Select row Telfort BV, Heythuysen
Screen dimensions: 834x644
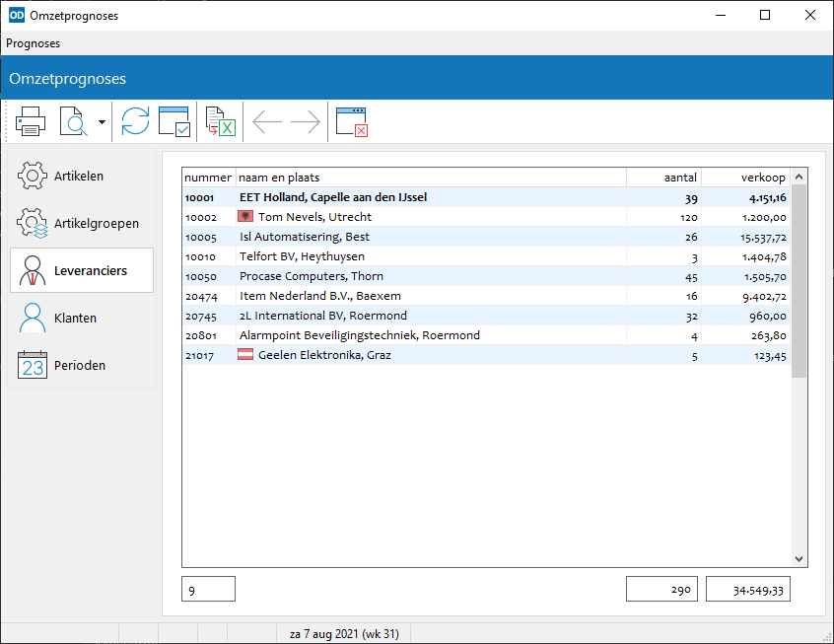(x=486, y=256)
